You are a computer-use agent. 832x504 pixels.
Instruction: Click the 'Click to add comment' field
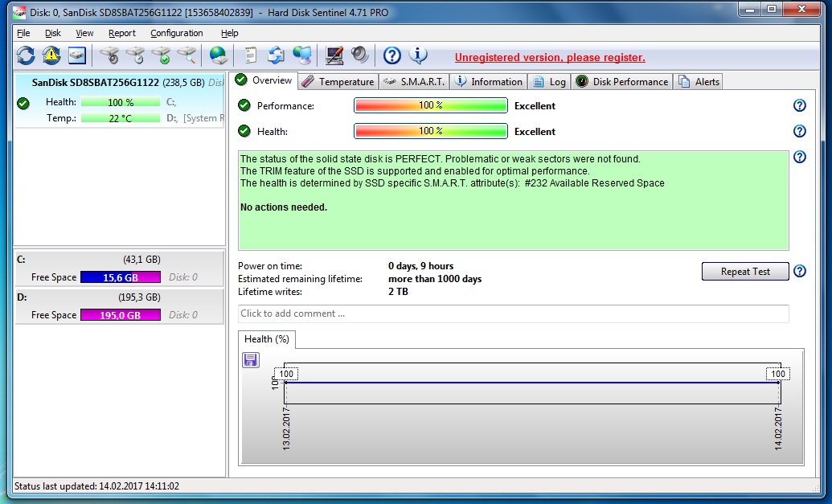coord(513,313)
